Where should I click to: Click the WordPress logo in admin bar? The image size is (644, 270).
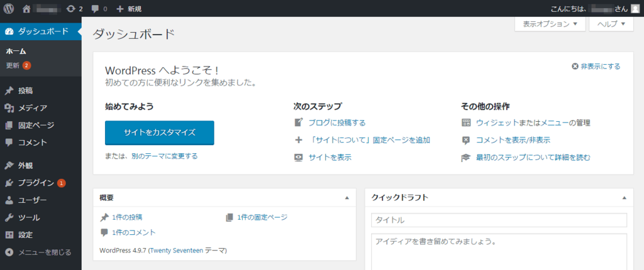coord(9,9)
